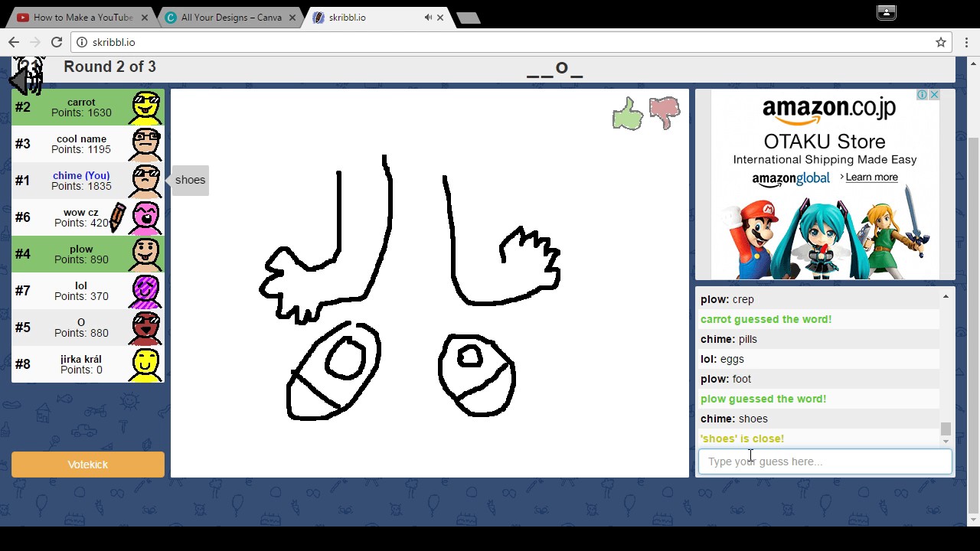Bookmark the page with the star icon

[941, 42]
